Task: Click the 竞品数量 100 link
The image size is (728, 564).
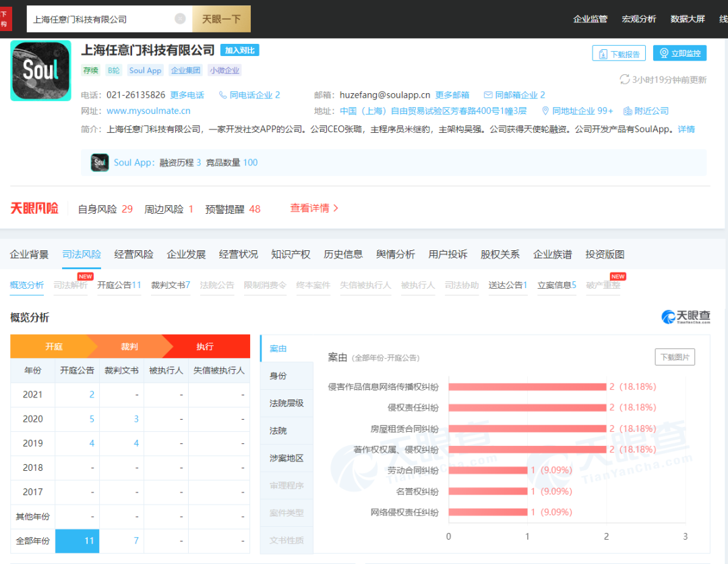Action: coord(232,163)
